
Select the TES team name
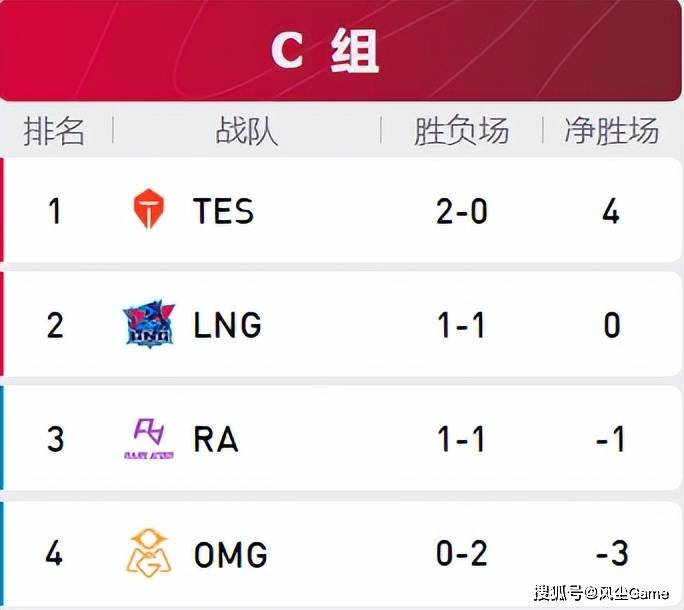223,211
